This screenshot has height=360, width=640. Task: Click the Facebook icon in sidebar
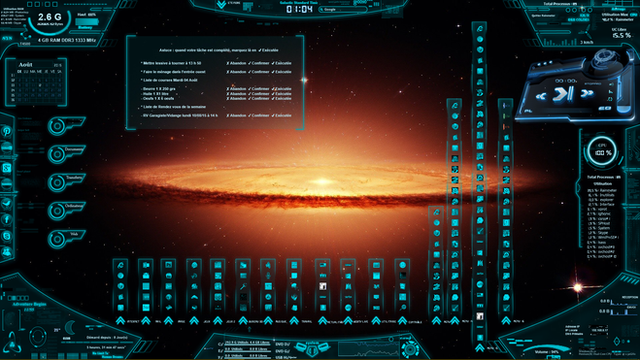7,220
